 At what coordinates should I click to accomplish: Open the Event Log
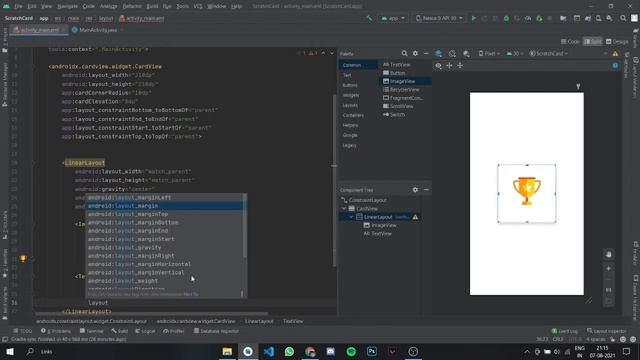coord(564,331)
